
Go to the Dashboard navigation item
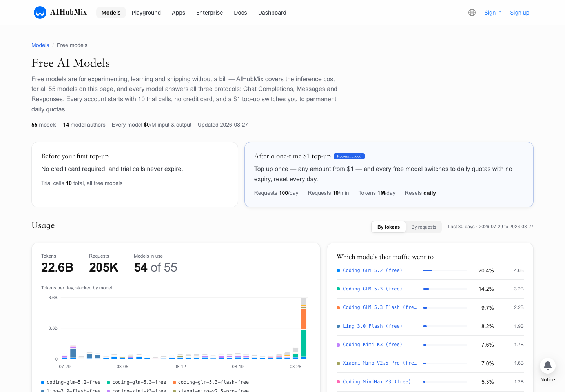tap(272, 13)
